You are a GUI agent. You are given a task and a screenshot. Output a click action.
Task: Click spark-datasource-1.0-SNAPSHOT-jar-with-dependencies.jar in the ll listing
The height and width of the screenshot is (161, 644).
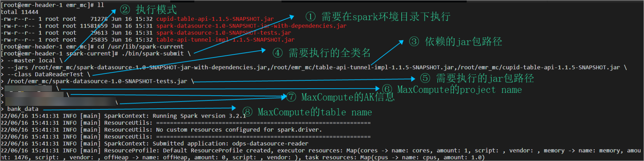click(251, 26)
